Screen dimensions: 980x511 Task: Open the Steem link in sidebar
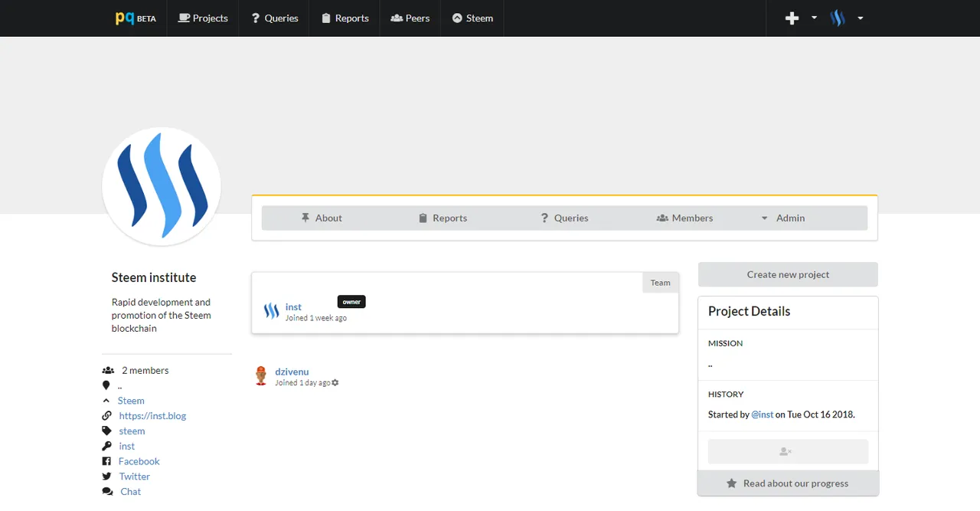(131, 401)
